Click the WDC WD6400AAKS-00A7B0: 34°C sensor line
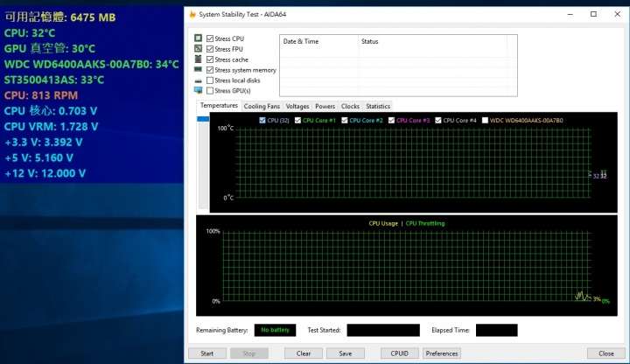This screenshot has height=364, width=630. [91, 64]
